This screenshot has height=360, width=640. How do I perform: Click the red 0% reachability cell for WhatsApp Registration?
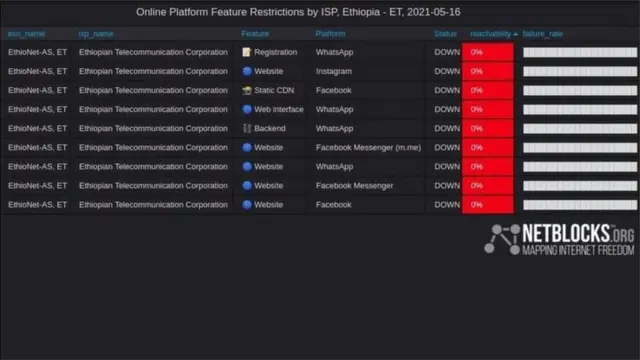tap(488, 52)
